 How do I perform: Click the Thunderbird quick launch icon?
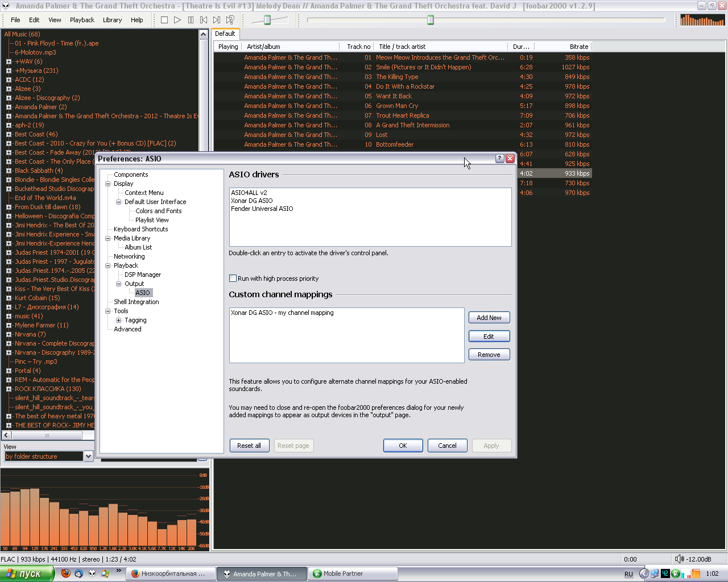79,573
